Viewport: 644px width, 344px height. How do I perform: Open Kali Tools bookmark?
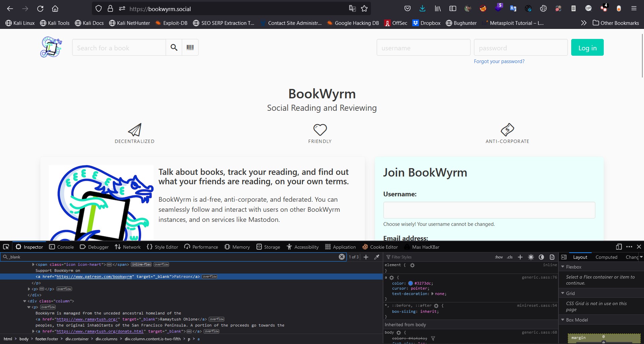(55, 23)
